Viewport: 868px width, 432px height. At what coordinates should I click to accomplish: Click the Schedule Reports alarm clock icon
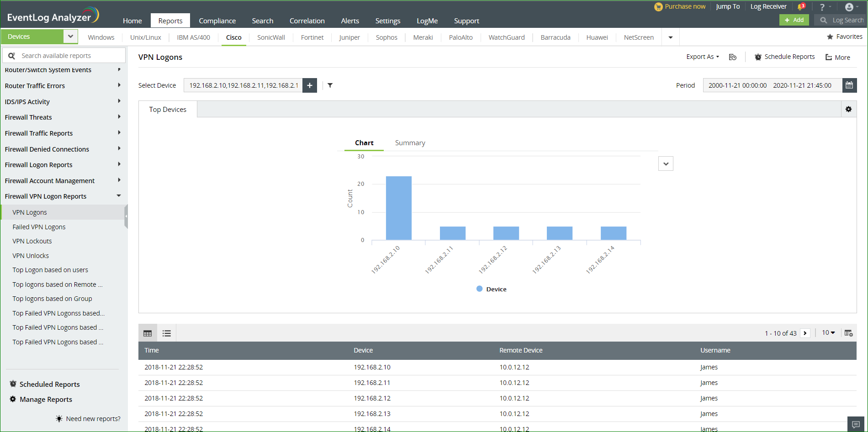point(758,57)
